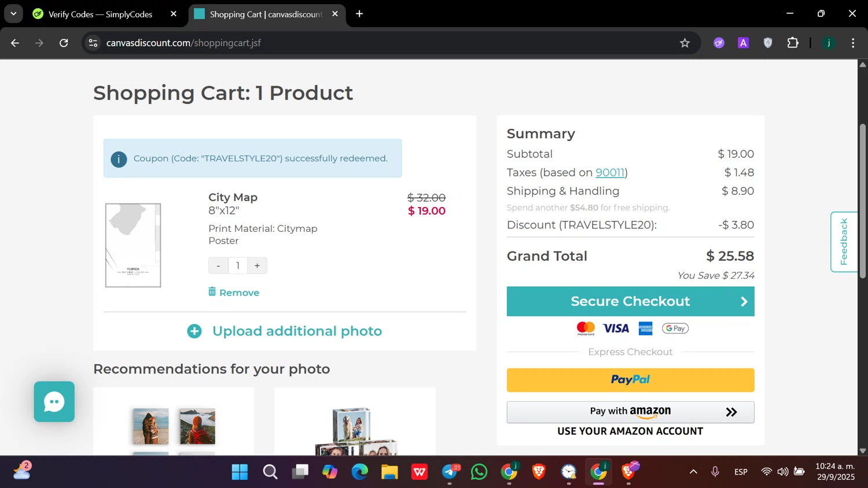The height and width of the screenshot is (488, 868).
Task: Click the browser forward arrow
Action: point(39,43)
